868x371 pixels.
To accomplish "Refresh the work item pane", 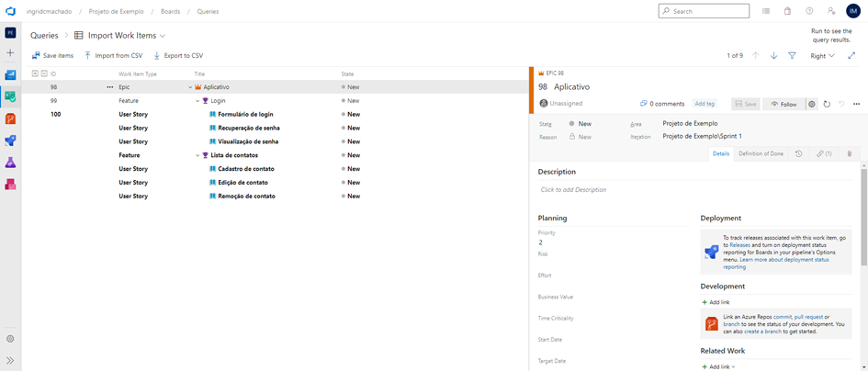I will 827,104.
